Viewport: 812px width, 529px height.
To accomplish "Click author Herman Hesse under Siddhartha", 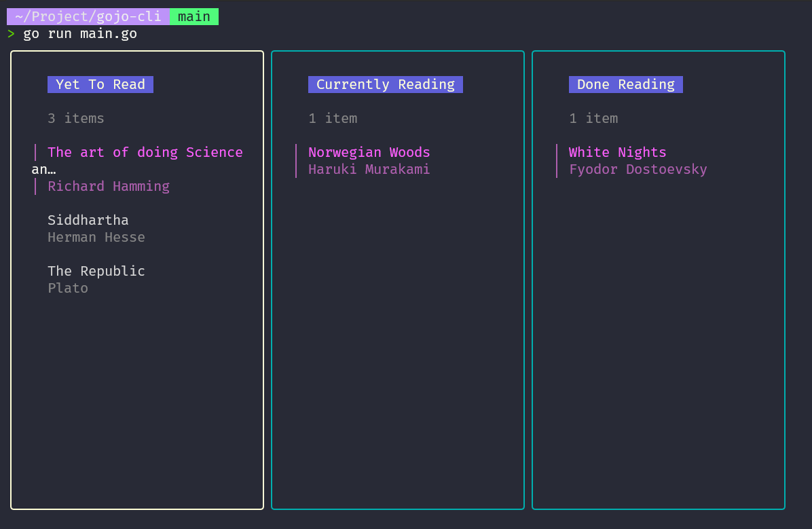I will [x=96, y=237].
